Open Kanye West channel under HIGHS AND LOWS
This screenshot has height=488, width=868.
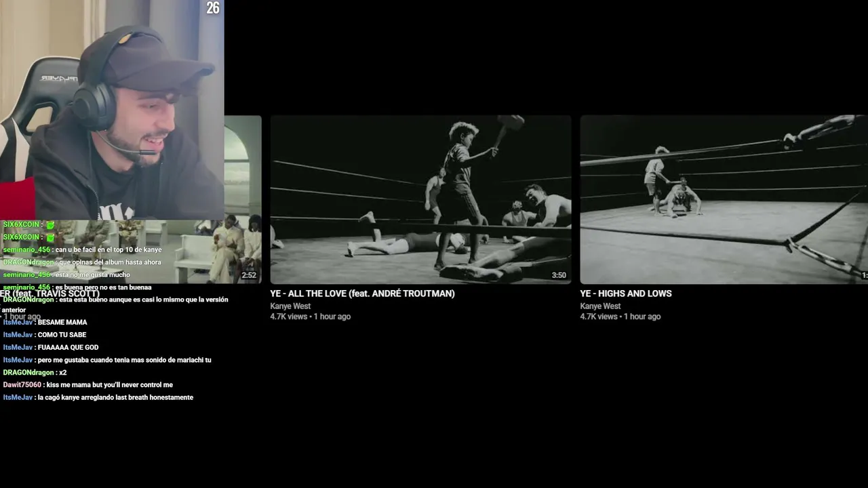[x=600, y=306]
